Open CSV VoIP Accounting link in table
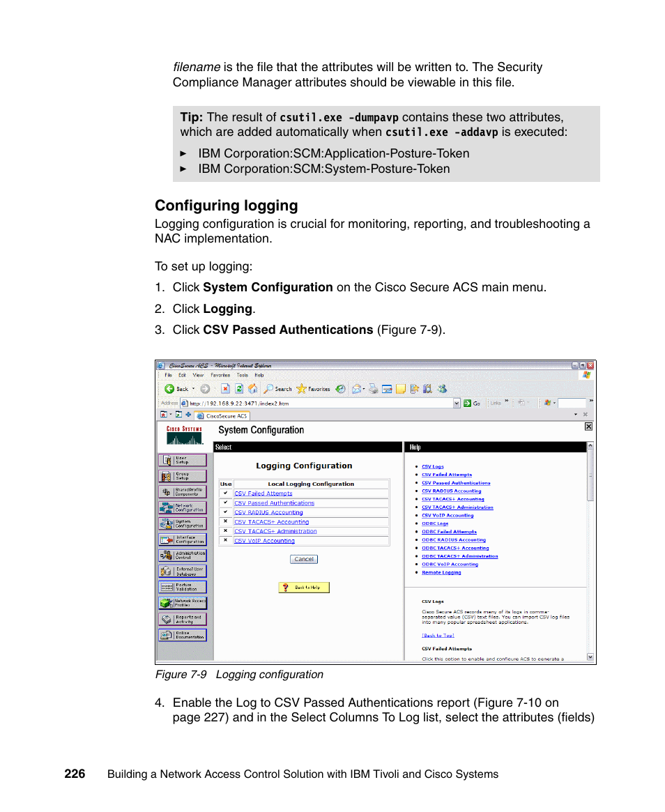Image resolution: width=665 pixels, height=812 pixels. point(264,541)
